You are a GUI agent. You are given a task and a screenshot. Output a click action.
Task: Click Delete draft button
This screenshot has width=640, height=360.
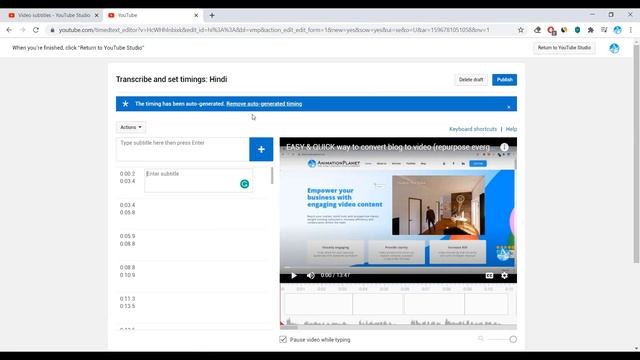tap(471, 80)
